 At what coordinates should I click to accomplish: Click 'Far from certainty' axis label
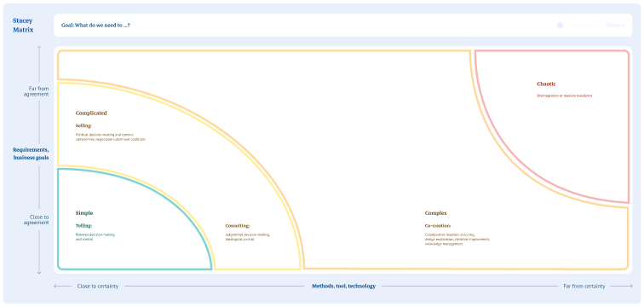point(584,286)
